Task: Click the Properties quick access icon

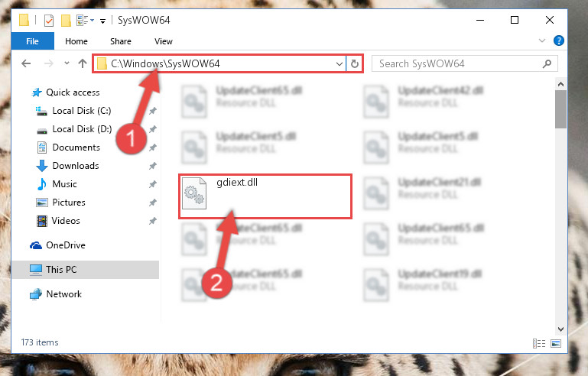Action: [x=49, y=20]
